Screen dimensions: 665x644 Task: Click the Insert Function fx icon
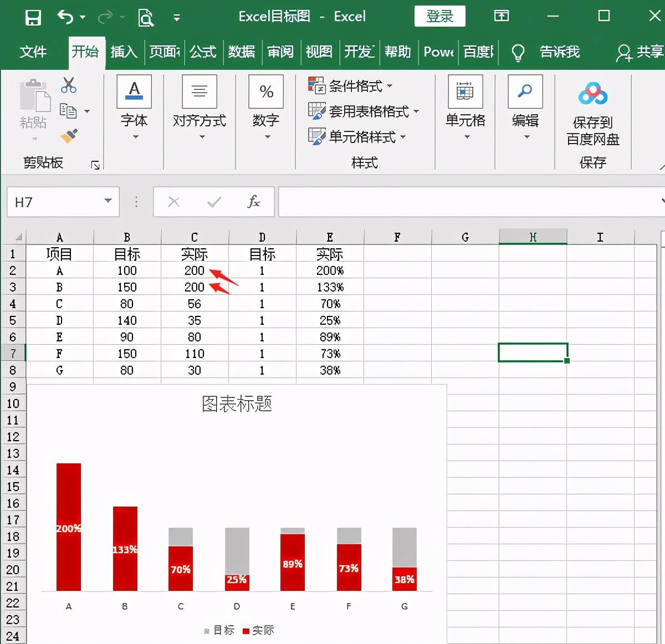253,202
